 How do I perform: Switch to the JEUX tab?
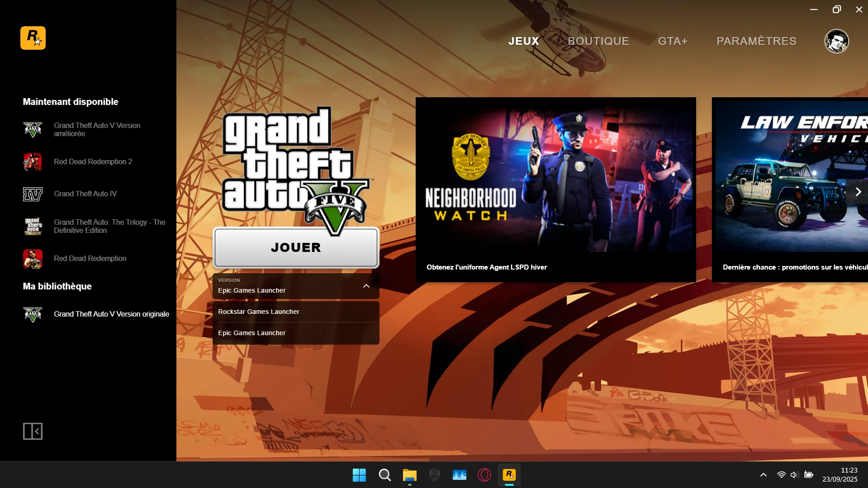click(x=524, y=41)
